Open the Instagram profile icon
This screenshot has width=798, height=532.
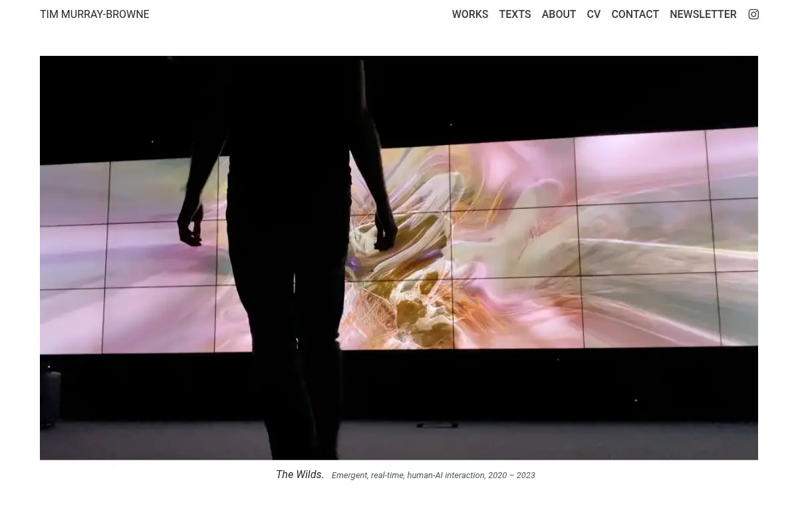(753, 14)
